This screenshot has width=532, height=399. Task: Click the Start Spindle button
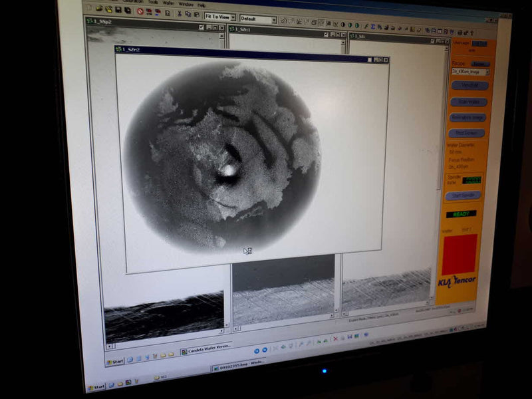click(463, 196)
